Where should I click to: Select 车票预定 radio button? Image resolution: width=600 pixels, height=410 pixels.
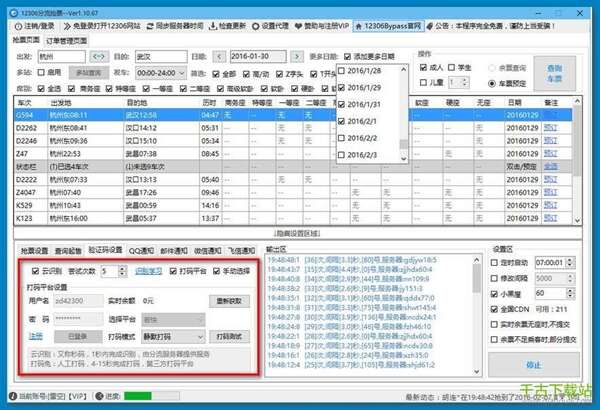pyautogui.click(x=492, y=83)
